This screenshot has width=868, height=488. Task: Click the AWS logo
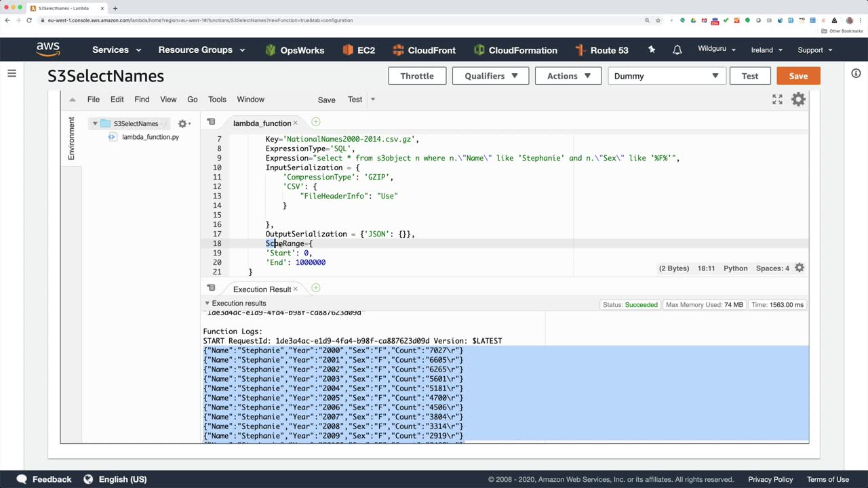[48, 49]
